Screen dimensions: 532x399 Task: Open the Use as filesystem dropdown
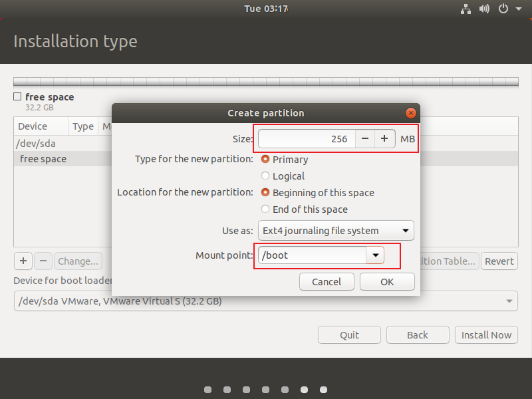pos(336,231)
